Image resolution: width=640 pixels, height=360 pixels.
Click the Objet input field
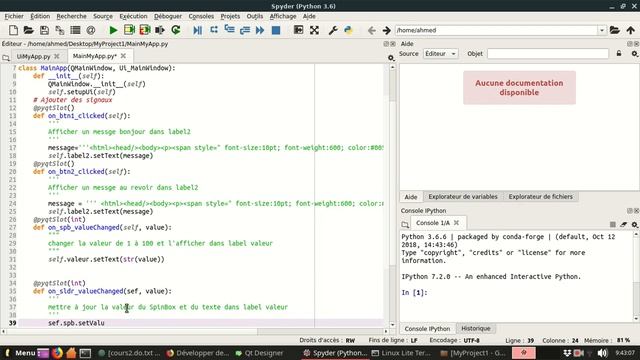pyautogui.click(x=548, y=53)
